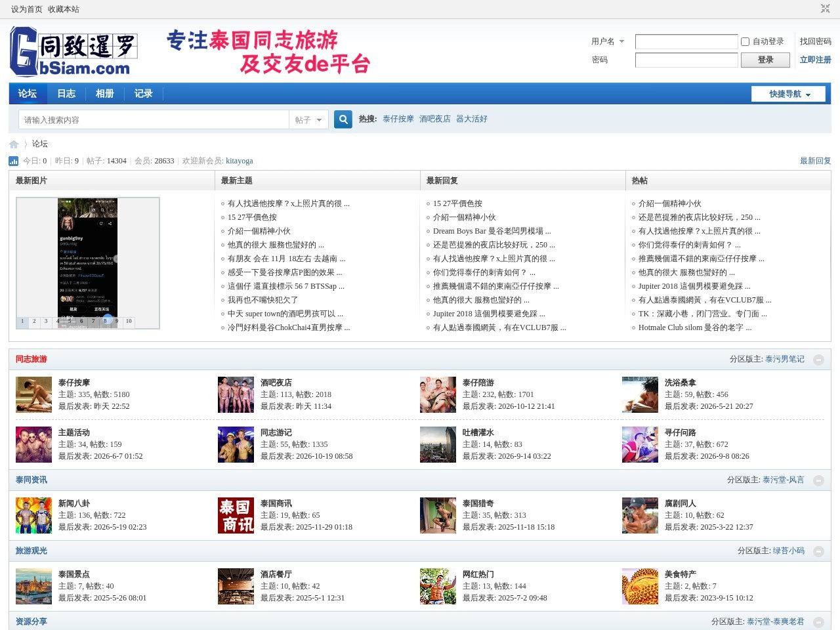Click the 器大活好 hot search link
Viewport: 840px width, 630px height.
[x=472, y=119]
